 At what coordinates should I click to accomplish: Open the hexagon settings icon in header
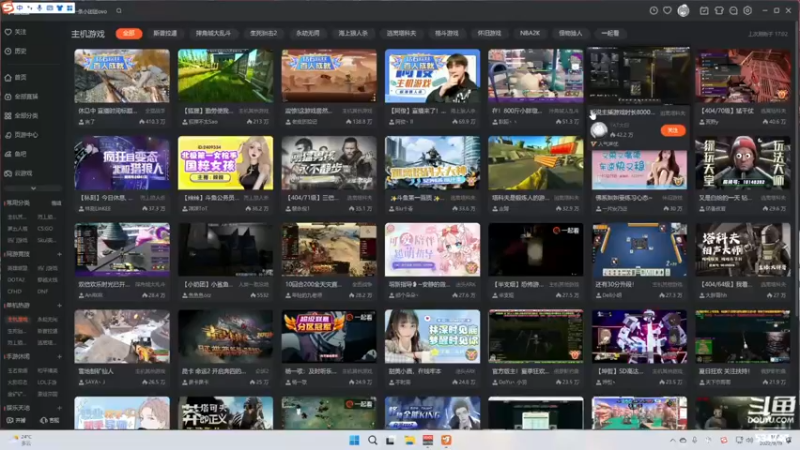pos(747,11)
